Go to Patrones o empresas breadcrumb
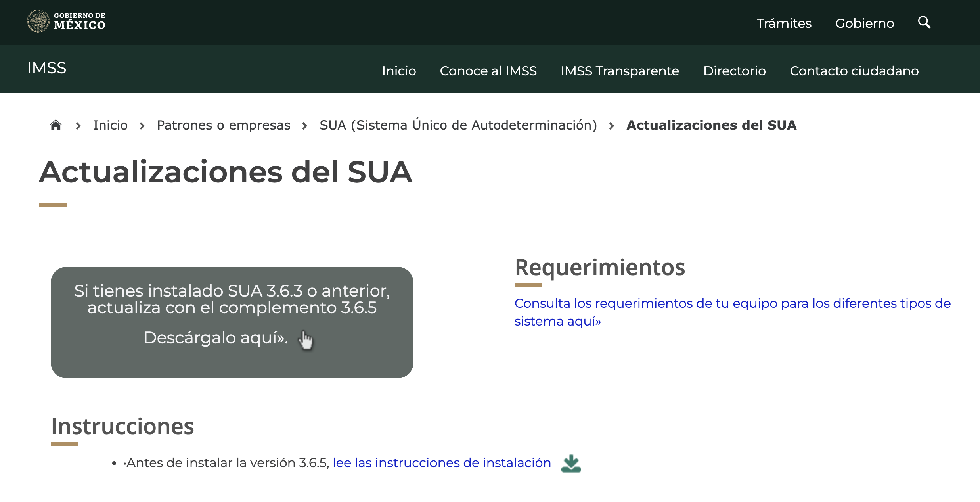The height and width of the screenshot is (502, 980). pos(224,125)
